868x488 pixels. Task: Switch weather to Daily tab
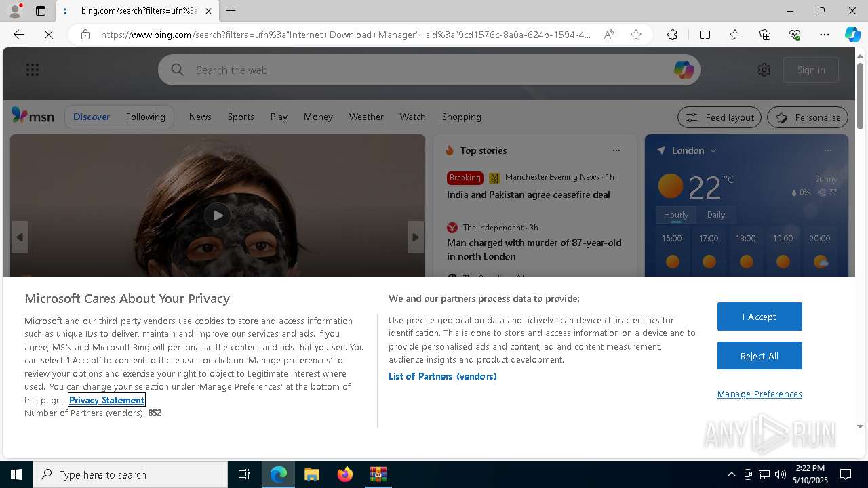[716, 215]
